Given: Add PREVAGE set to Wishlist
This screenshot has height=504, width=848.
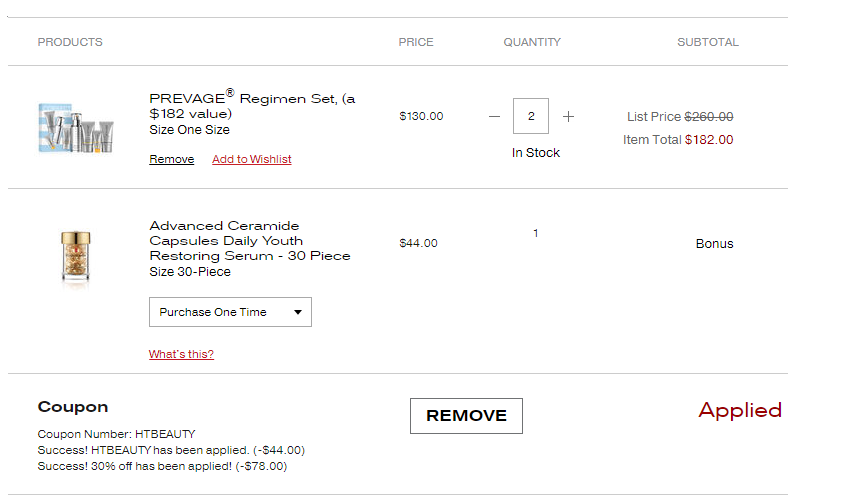Looking at the screenshot, I should click(x=251, y=159).
